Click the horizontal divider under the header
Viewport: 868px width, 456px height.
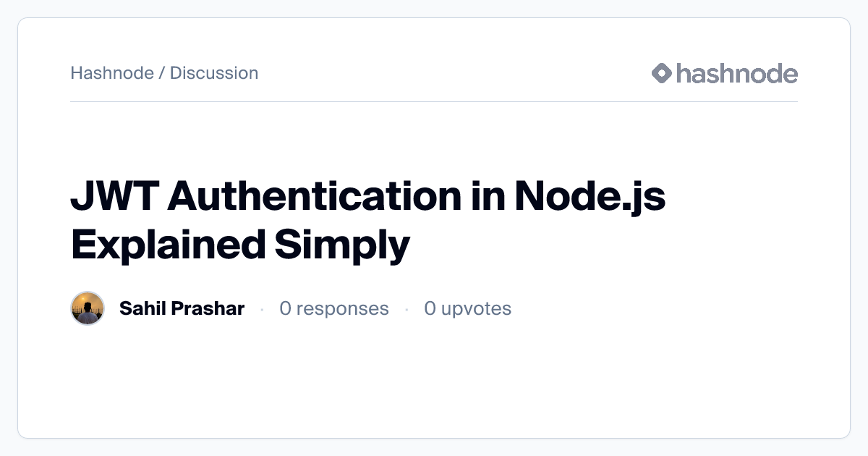[x=434, y=101]
